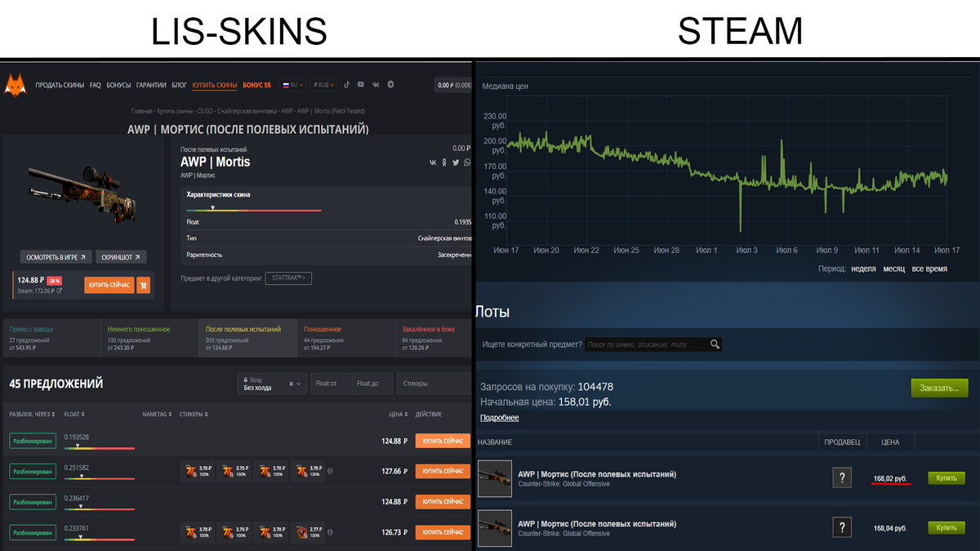This screenshot has height=551, width=980.
Task: Click the LIS-SKINS fox logo
Action: click(x=16, y=84)
